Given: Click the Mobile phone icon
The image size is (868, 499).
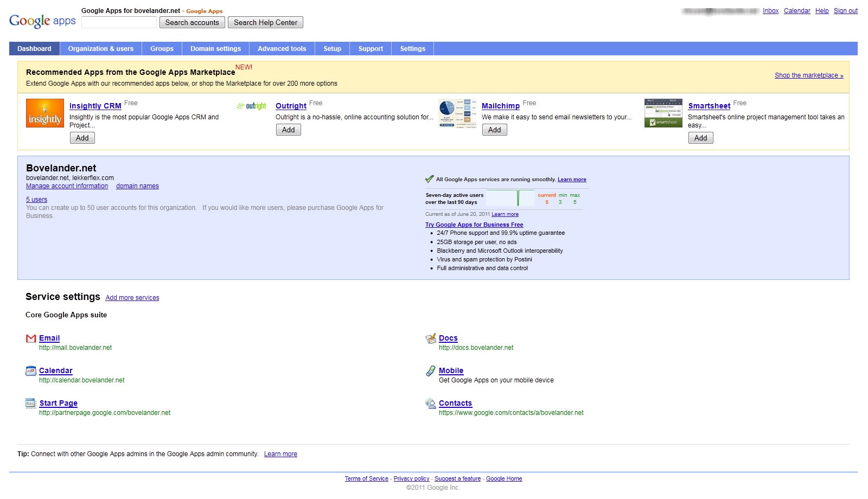Looking at the screenshot, I should point(431,371).
